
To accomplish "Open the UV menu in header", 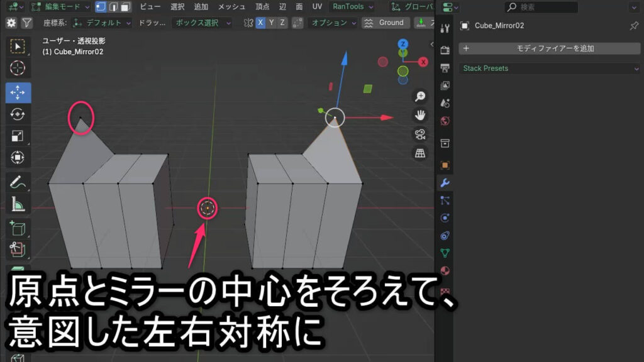I will pyautogui.click(x=317, y=7).
